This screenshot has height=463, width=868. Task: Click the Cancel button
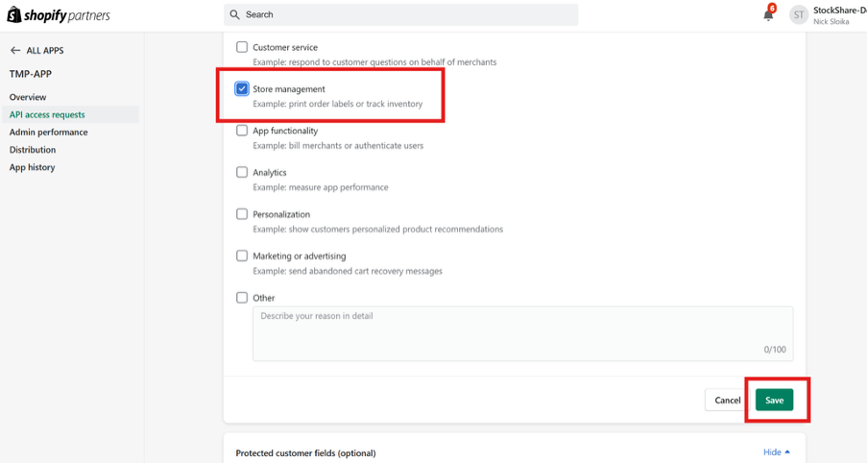pyautogui.click(x=727, y=400)
